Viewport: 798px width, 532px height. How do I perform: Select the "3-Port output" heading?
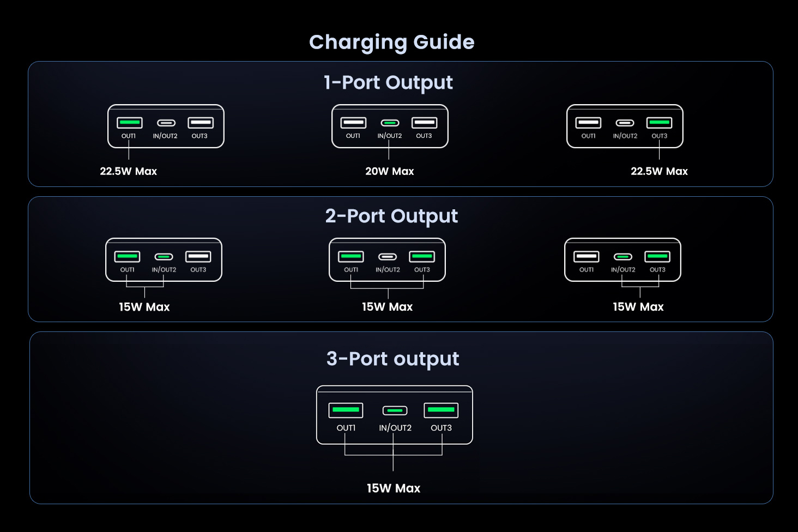(392, 359)
